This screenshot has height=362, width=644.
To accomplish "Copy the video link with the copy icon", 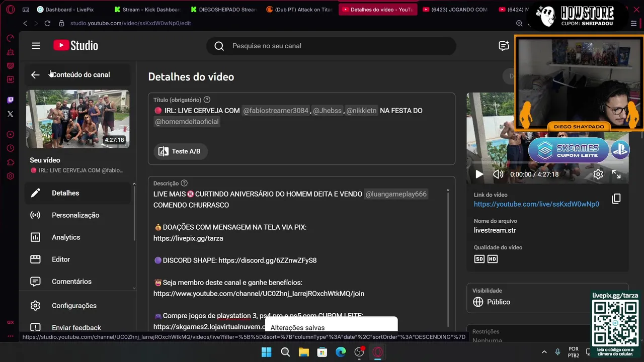I will (616, 199).
